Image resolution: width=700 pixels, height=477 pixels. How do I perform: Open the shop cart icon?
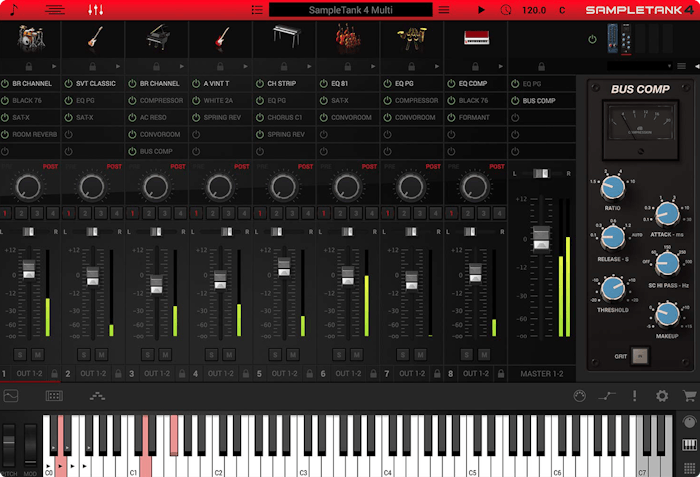[x=690, y=396]
